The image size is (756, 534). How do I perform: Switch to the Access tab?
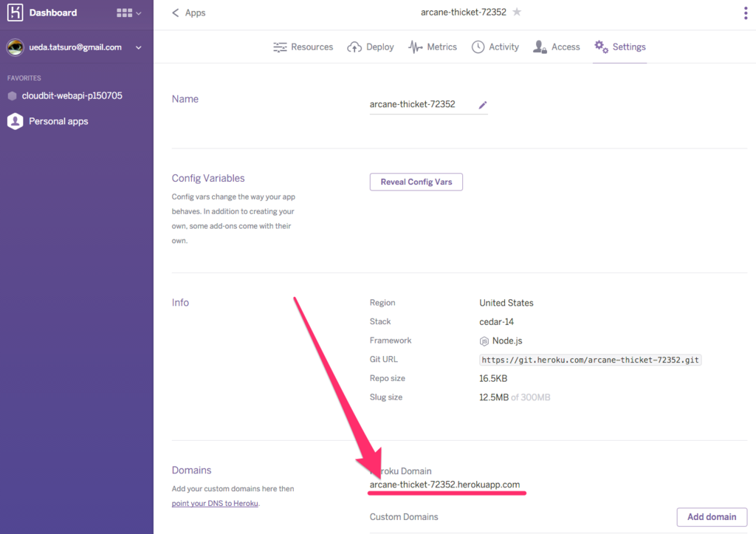(557, 47)
